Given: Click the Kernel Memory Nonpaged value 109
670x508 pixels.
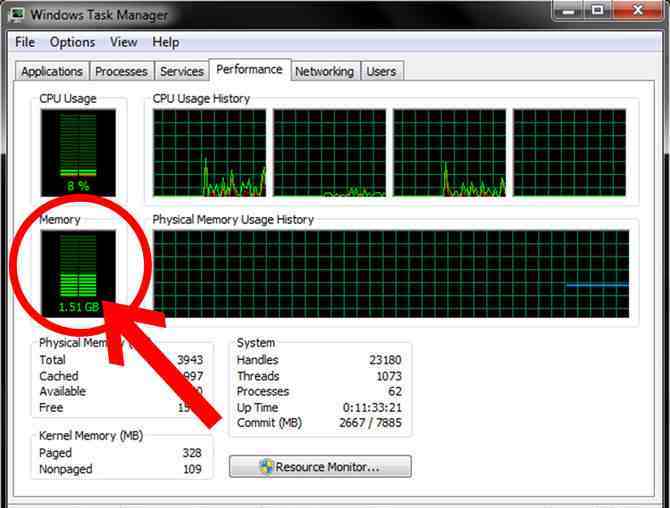Looking at the screenshot, I should (x=192, y=469).
